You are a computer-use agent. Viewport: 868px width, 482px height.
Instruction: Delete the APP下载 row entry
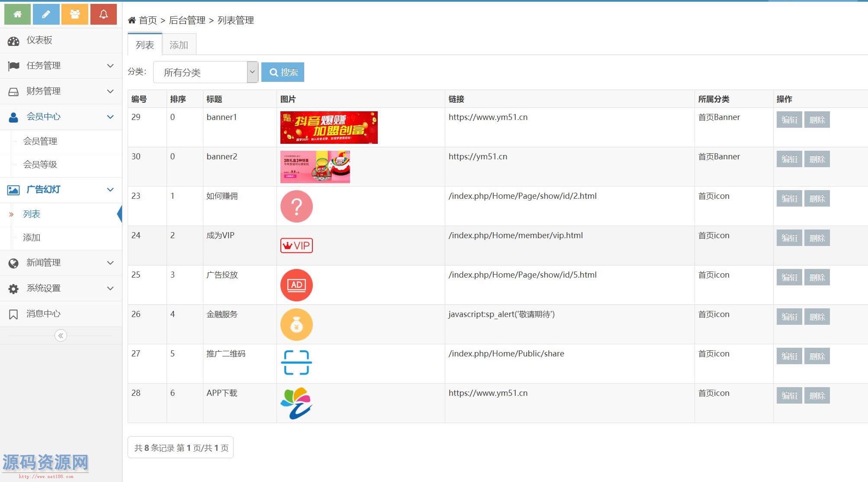(817, 396)
